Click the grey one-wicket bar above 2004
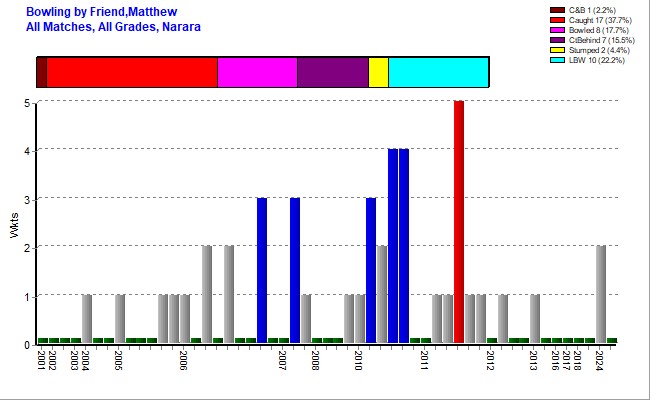This screenshot has height=400, width=650. coord(87,319)
